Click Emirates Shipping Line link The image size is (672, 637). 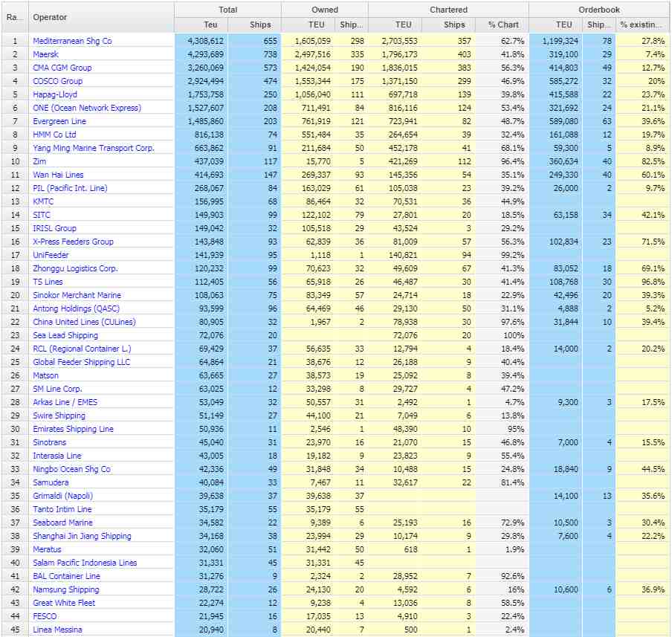[74, 429]
